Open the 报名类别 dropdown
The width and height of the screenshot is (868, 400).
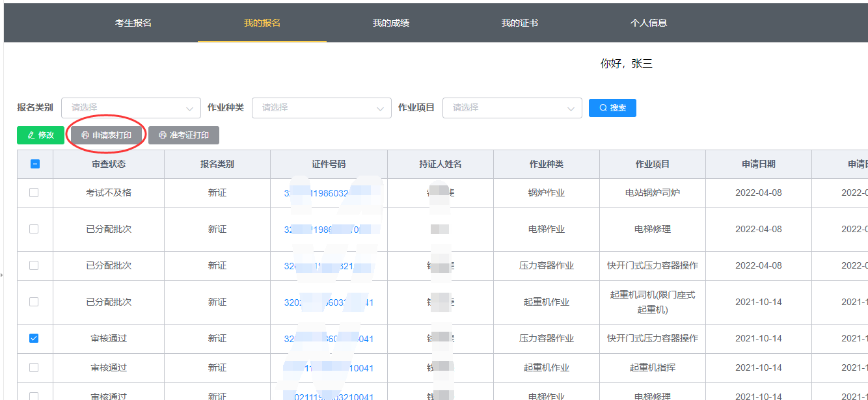coord(131,108)
